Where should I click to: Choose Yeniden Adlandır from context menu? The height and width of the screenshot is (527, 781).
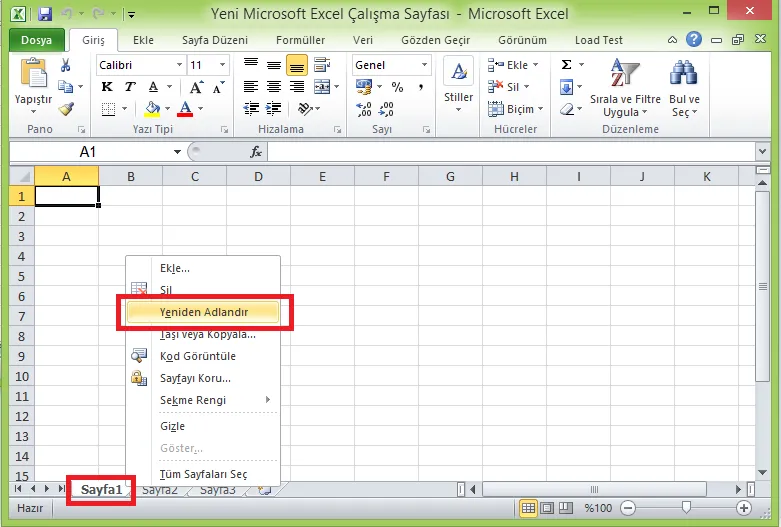tap(204, 311)
